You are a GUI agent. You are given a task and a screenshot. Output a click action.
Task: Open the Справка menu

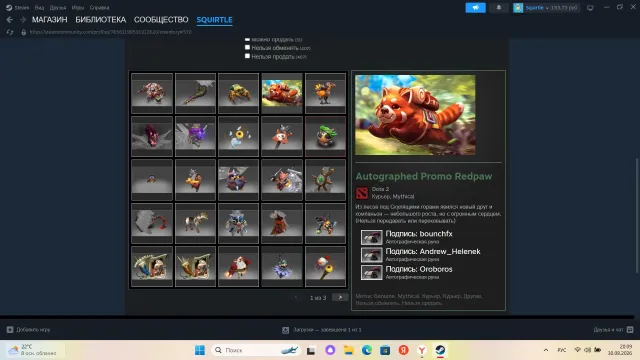[x=99, y=7]
